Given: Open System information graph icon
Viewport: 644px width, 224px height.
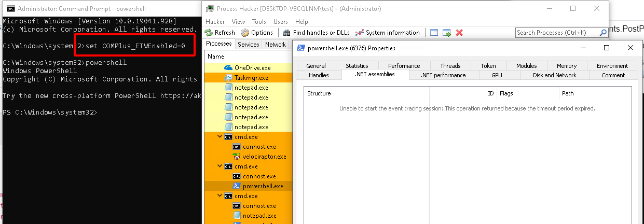Looking at the screenshot, I should pos(360,33).
